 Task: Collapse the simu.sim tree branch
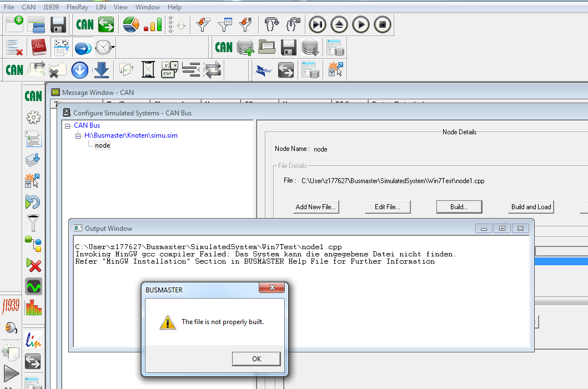(x=78, y=136)
